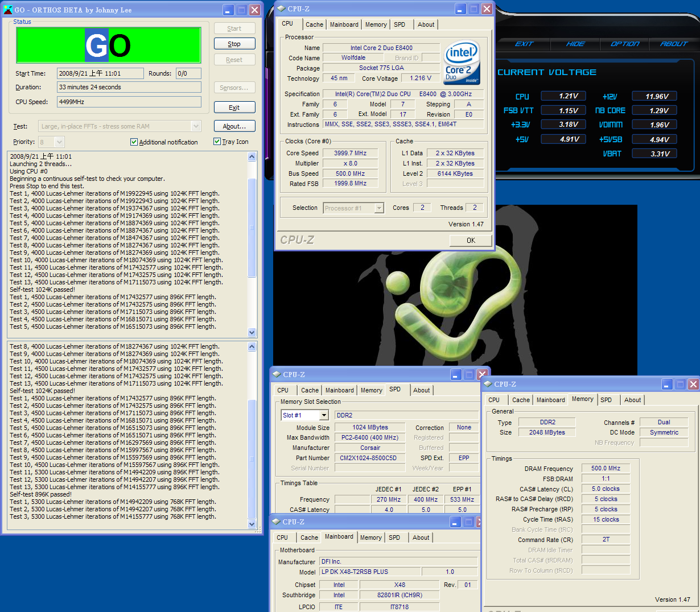Toggle the Additional notification checkbox

134,142
